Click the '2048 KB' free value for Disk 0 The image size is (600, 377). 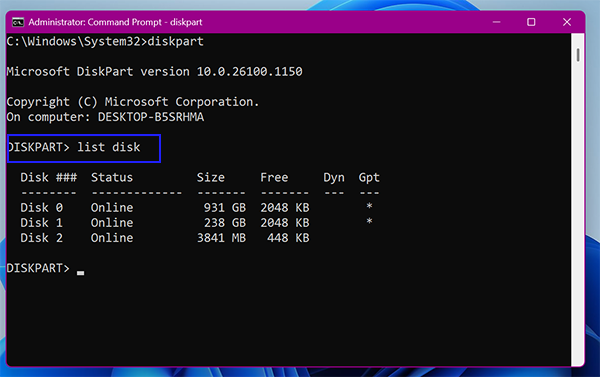[285, 207]
